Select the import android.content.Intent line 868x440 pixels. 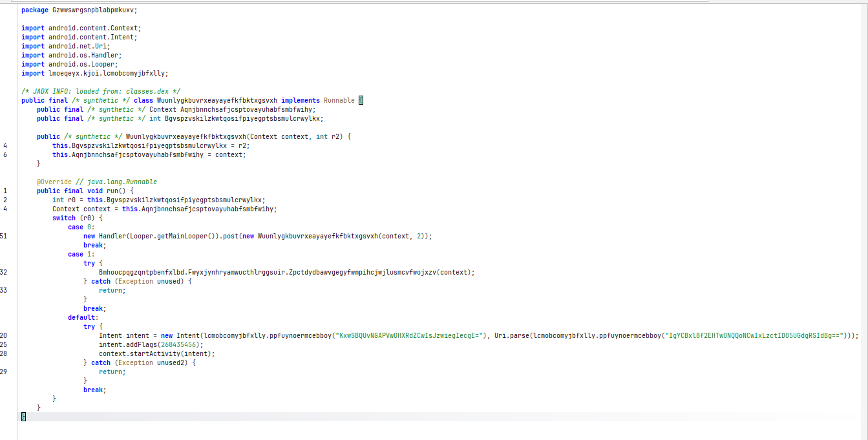pos(79,37)
